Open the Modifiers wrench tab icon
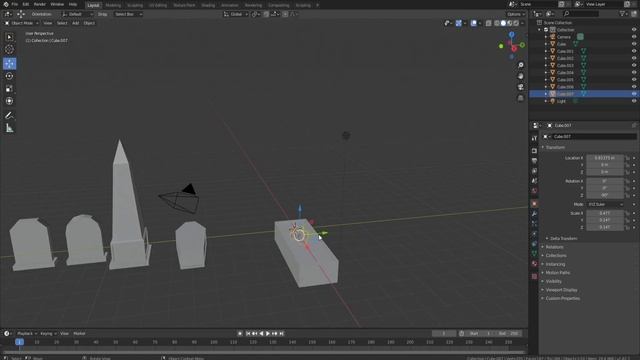Screen dimensions: 640x360 [534, 214]
